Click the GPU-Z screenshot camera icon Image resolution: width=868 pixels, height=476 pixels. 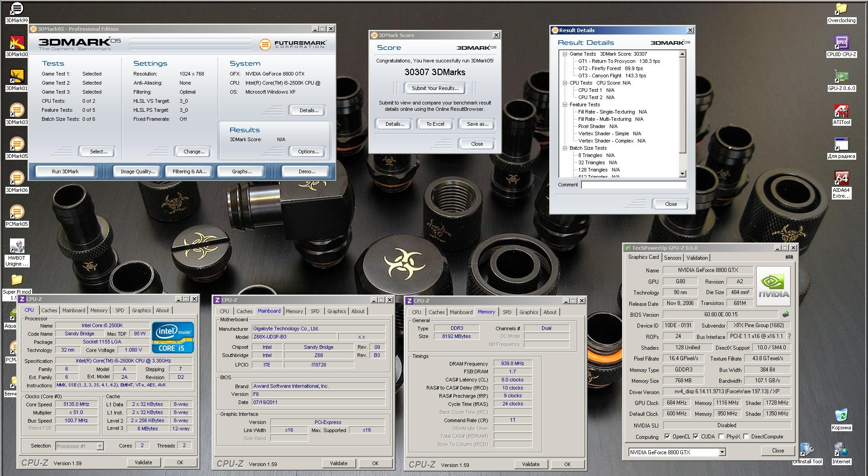[x=789, y=257]
